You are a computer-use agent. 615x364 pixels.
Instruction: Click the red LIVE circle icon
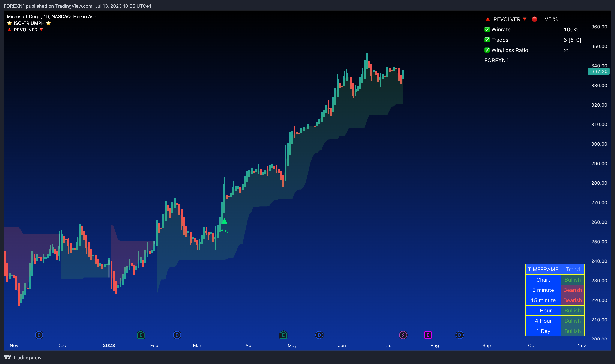point(534,19)
